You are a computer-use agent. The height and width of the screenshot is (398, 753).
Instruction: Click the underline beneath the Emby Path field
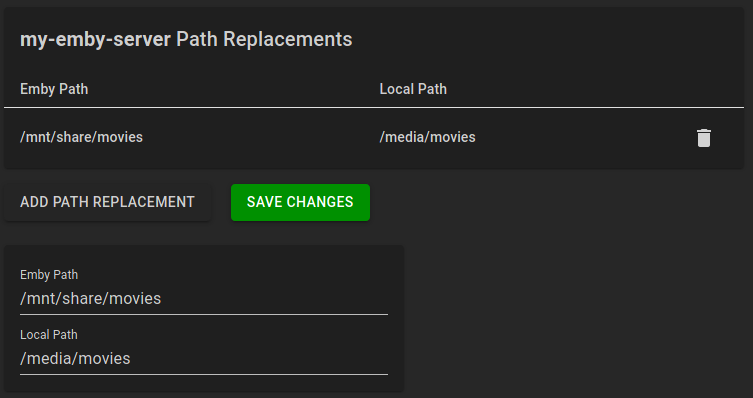coord(204,314)
